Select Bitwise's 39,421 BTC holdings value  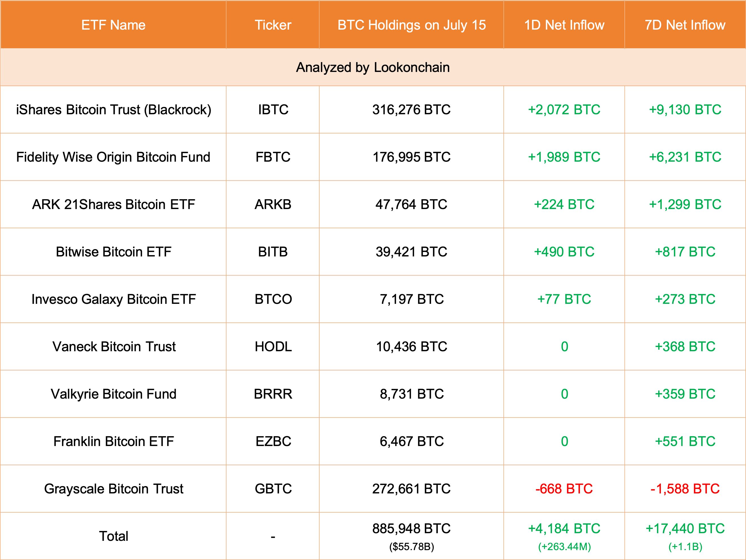click(411, 252)
